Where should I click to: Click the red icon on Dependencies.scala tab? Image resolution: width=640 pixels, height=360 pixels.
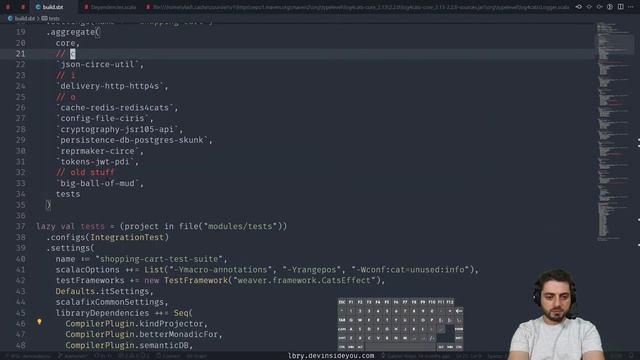[86, 7]
